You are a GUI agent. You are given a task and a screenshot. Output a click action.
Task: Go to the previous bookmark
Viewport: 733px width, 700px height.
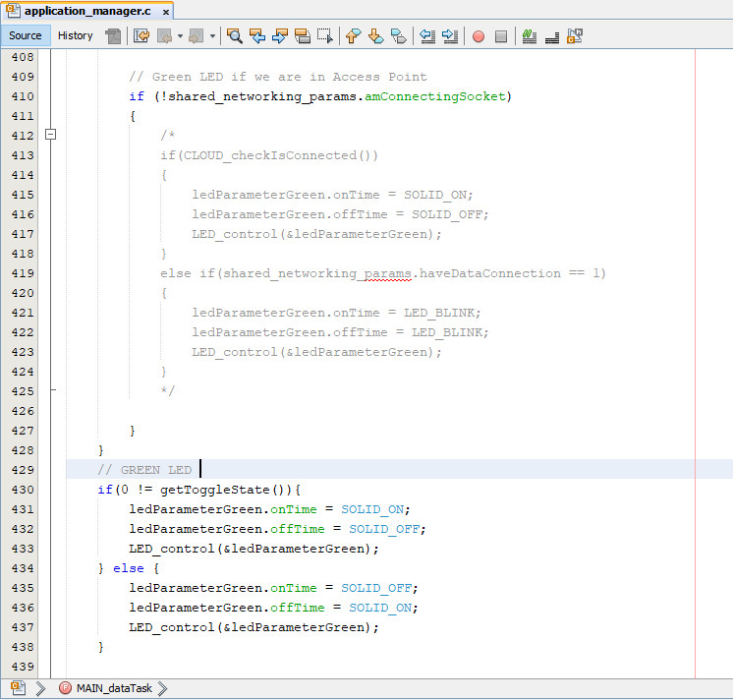tap(354, 36)
